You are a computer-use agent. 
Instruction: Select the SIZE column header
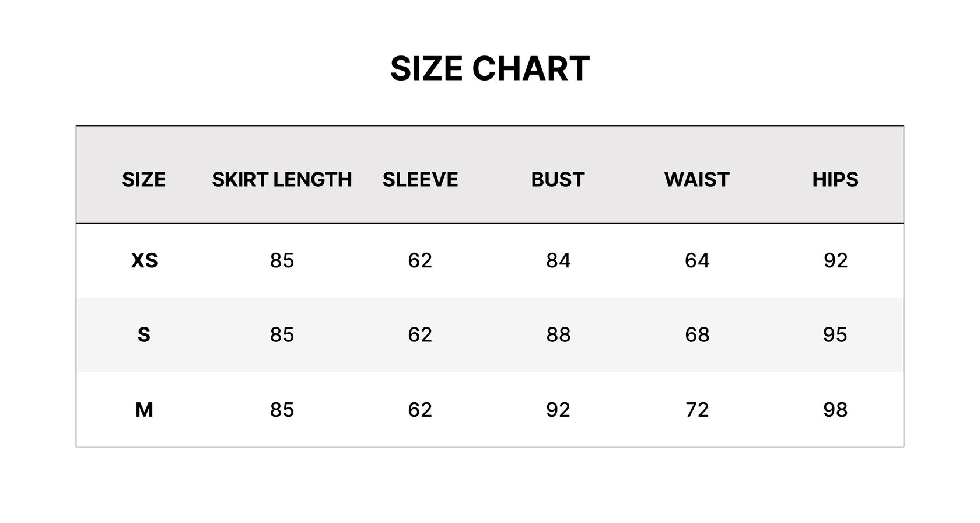[x=143, y=179]
